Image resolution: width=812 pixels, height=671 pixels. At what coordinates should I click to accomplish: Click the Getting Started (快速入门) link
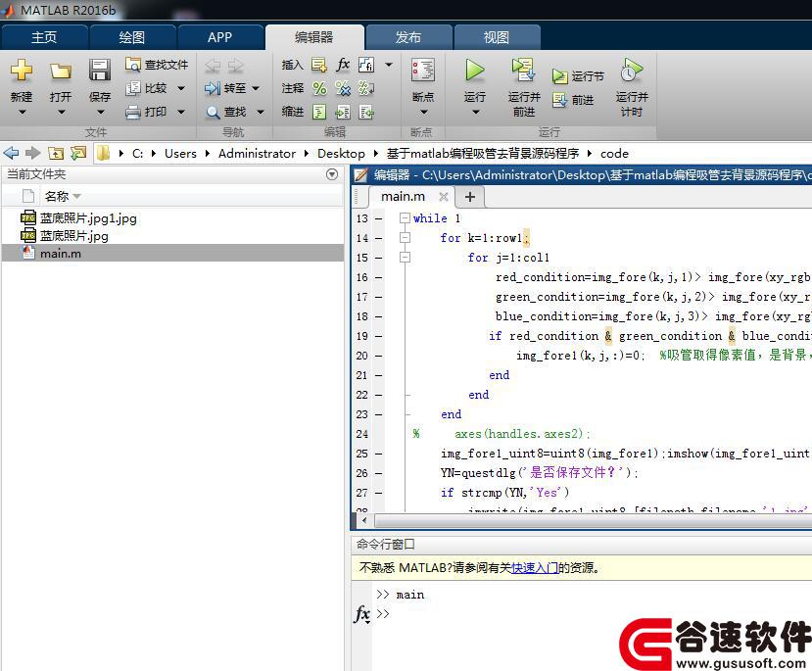point(535,568)
